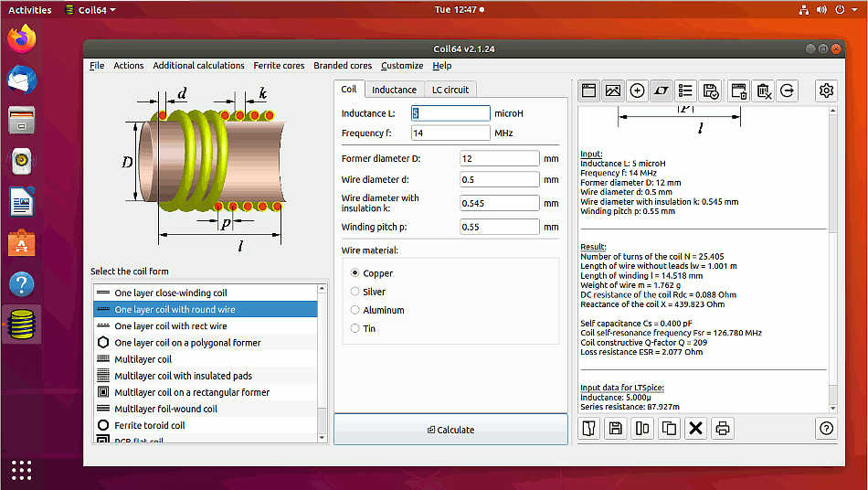Select Multilayer foil-wound coil
The height and width of the screenshot is (490, 868).
tap(206, 410)
